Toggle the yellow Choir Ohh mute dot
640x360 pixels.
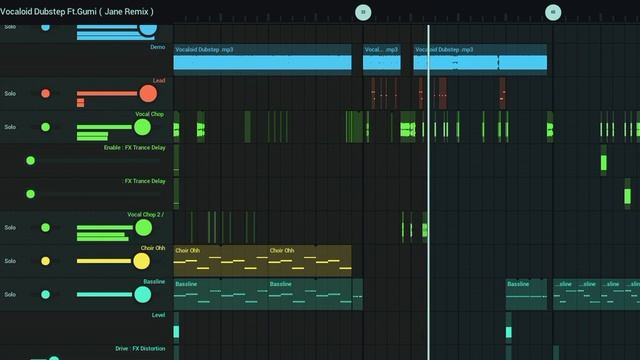(x=46, y=261)
